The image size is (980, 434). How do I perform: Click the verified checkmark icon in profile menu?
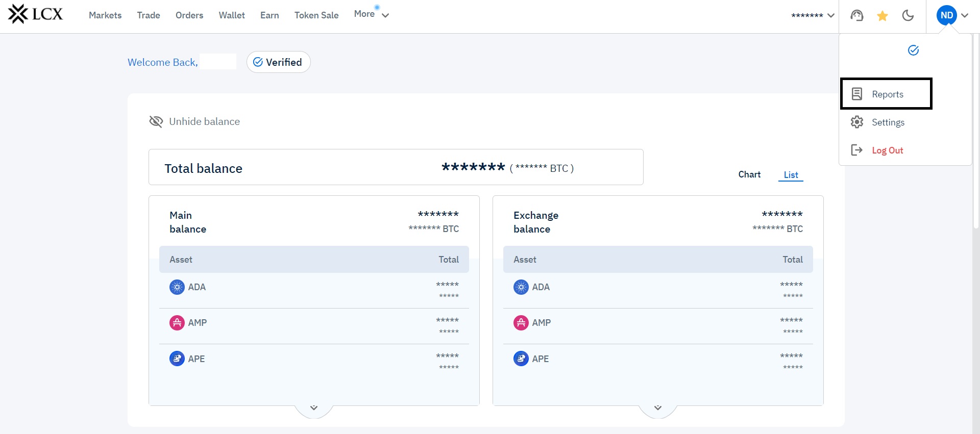(913, 50)
